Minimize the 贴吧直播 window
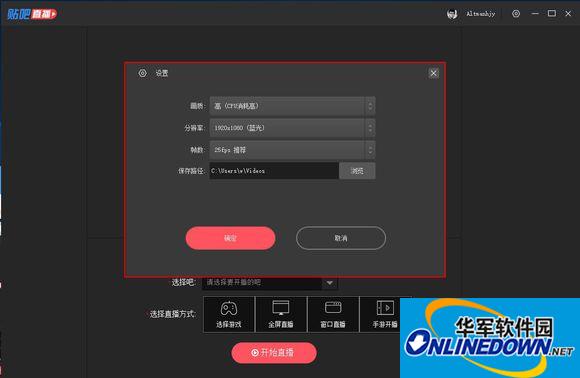Screen dimensions: 580x378 (x=535, y=14)
